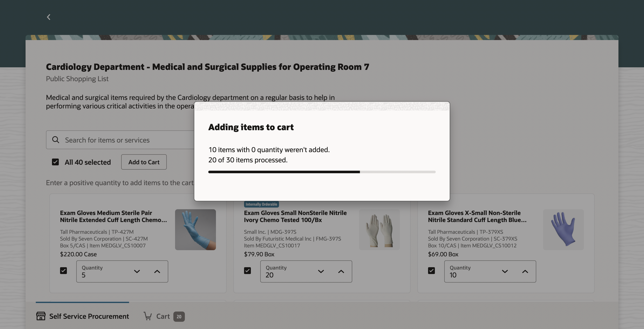Increase quantity for Small NonSterile gloves
Screen dimensions: 644x329
pos(341,271)
